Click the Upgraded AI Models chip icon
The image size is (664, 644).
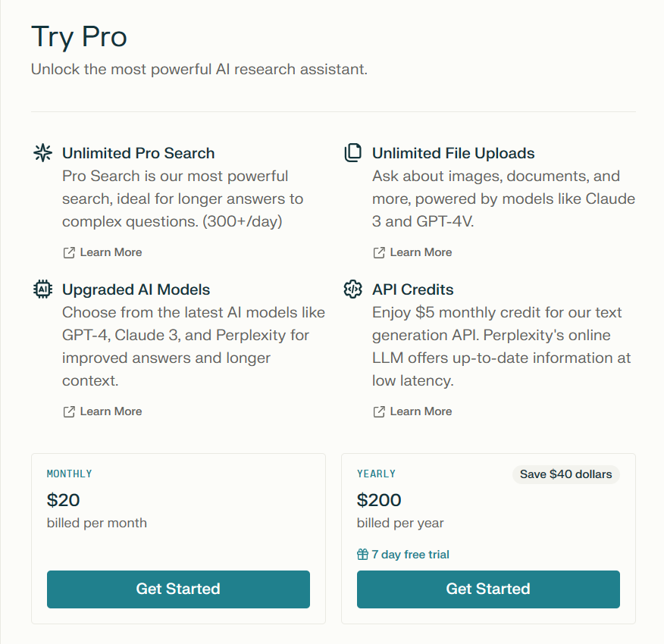click(x=43, y=289)
